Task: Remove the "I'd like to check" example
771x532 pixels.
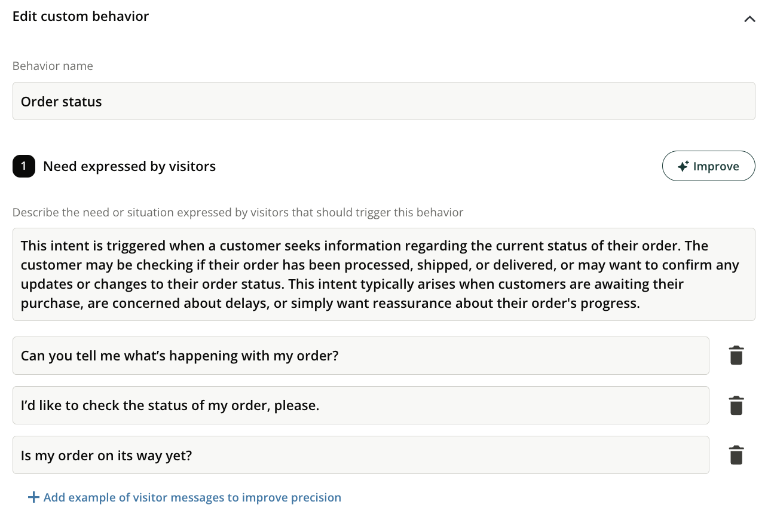Action: click(x=736, y=405)
